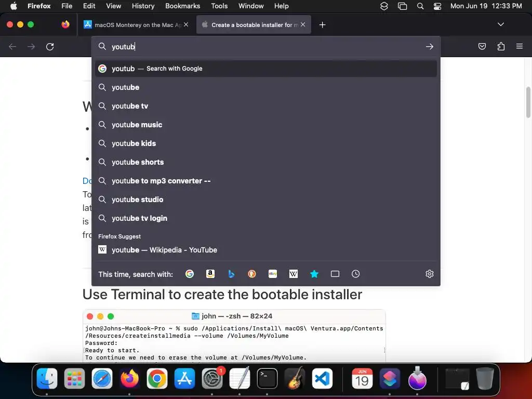Screen dimensions: 532x399
Task: Open search settings gear icon
Action: coord(430,274)
